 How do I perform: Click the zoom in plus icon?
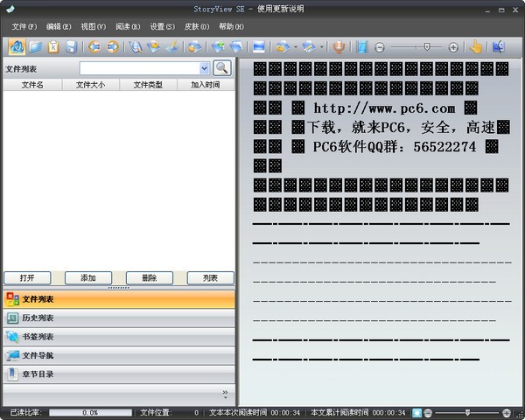point(453,47)
